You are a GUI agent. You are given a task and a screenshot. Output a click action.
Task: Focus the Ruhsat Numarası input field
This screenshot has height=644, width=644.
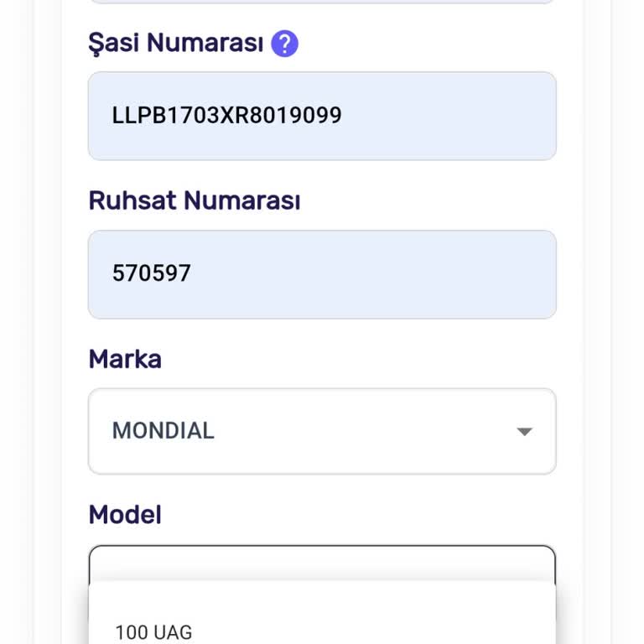321,274
